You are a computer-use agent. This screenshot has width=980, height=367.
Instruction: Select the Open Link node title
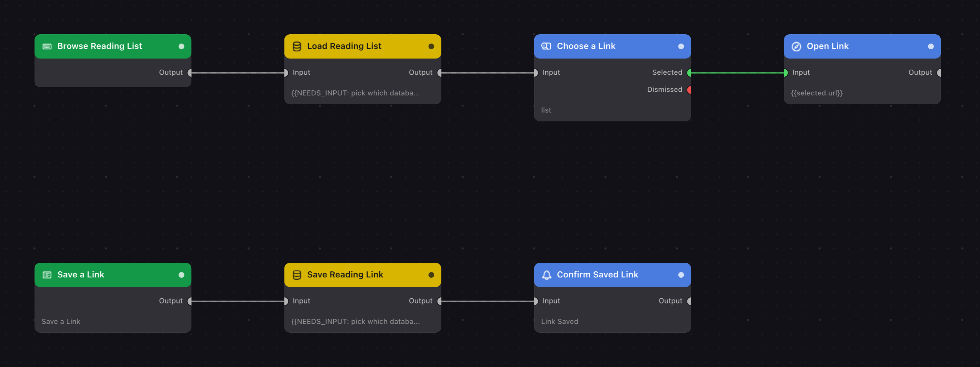[x=828, y=46]
